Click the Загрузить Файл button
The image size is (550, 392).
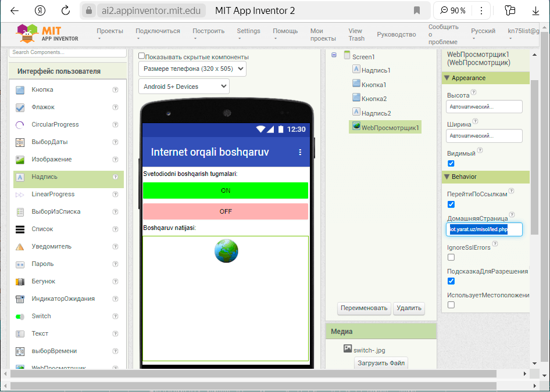pyautogui.click(x=381, y=364)
